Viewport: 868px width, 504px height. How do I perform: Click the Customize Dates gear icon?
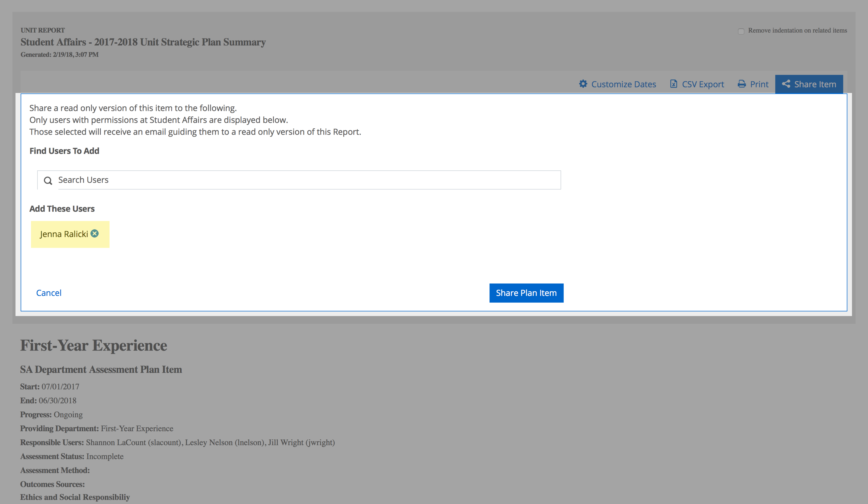coord(583,84)
